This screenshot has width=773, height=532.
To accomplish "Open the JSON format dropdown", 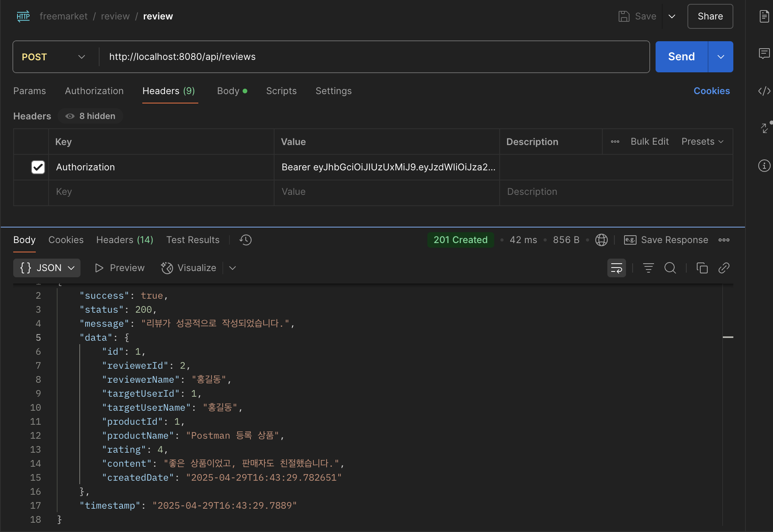I will [x=47, y=268].
